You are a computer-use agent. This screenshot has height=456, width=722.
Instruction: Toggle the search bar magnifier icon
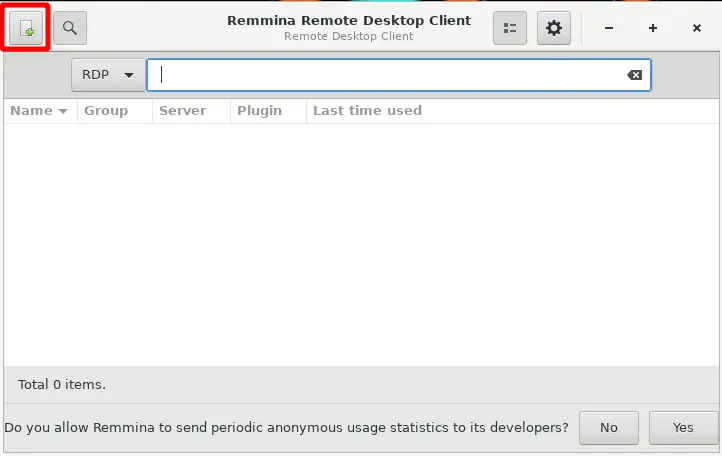point(70,28)
